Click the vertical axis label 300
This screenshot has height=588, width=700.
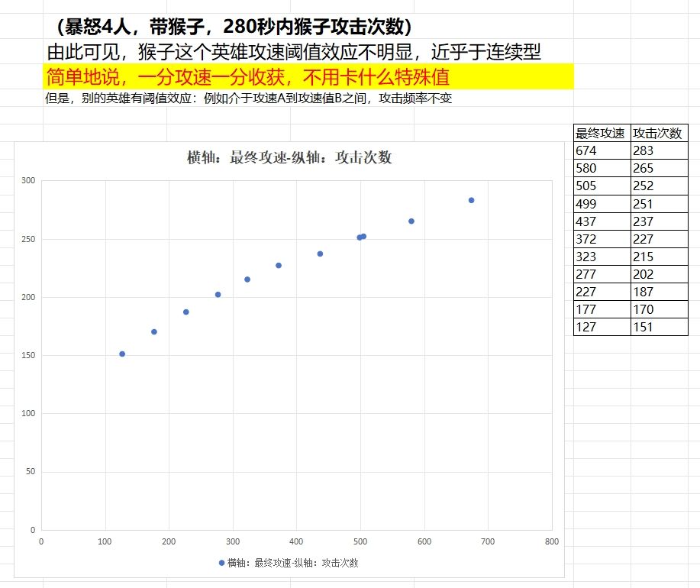point(28,180)
